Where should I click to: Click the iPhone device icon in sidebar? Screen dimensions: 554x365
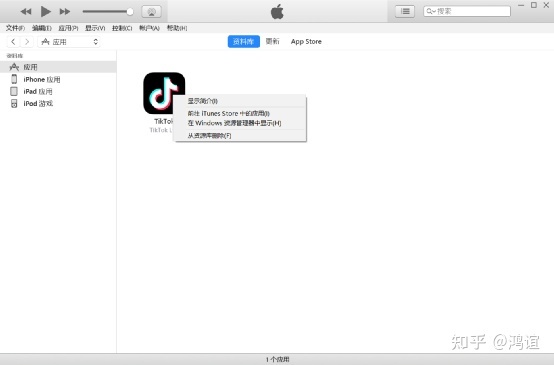pos(14,79)
